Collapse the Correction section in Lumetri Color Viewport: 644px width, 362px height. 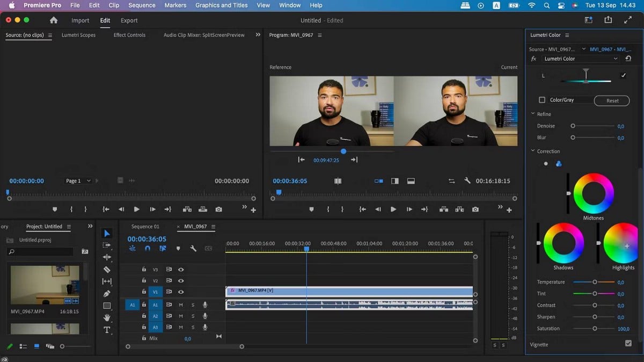tap(534, 151)
